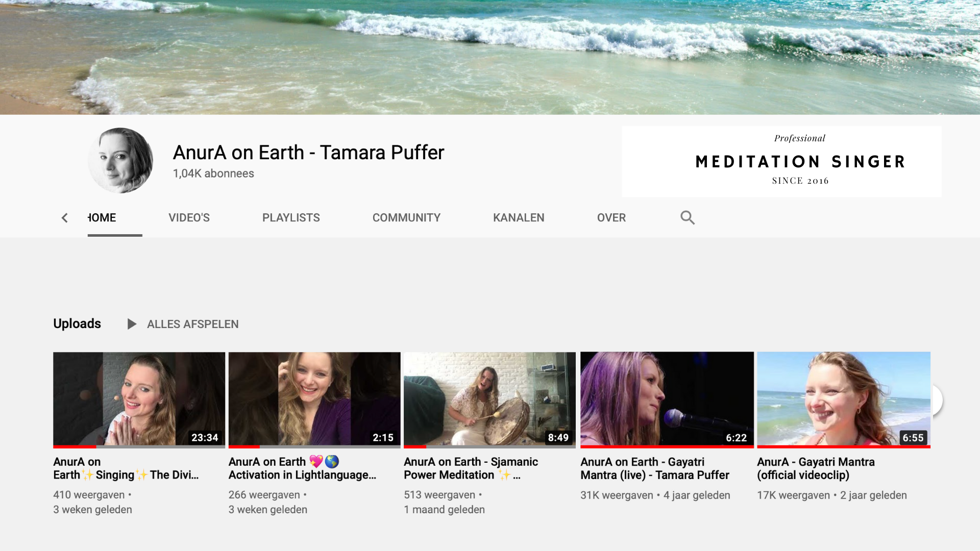This screenshot has width=980, height=551.
Task: Open the Activation in Lightlanguage video title
Action: click(302, 468)
